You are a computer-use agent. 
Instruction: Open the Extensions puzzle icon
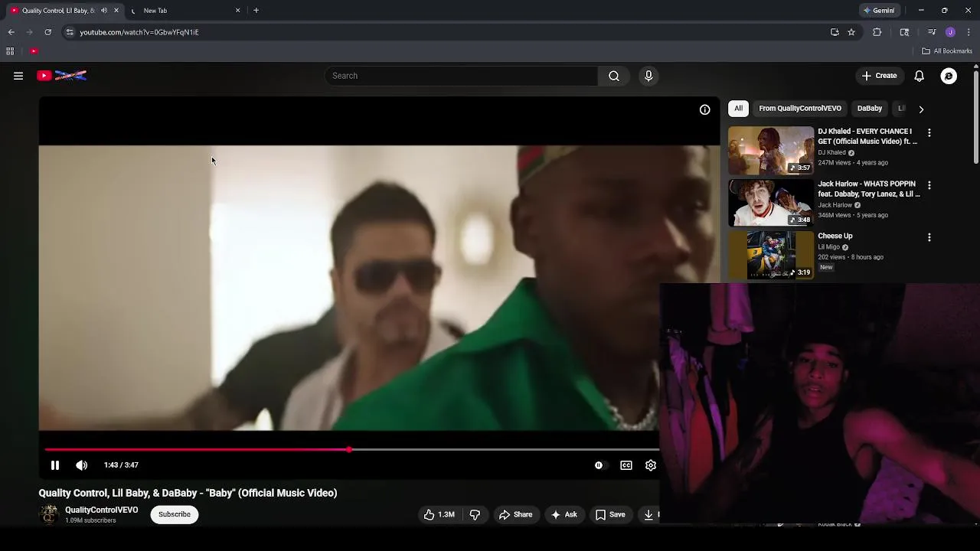pos(877,32)
